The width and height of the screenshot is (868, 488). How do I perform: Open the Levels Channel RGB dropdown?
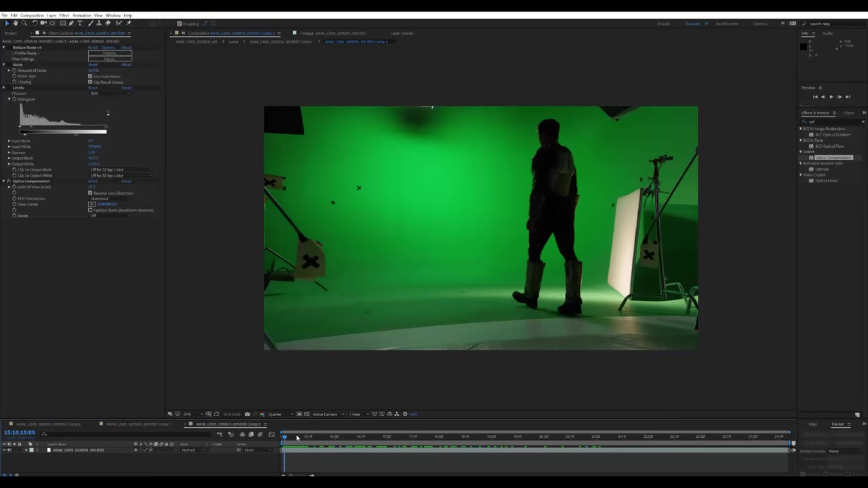(108, 94)
